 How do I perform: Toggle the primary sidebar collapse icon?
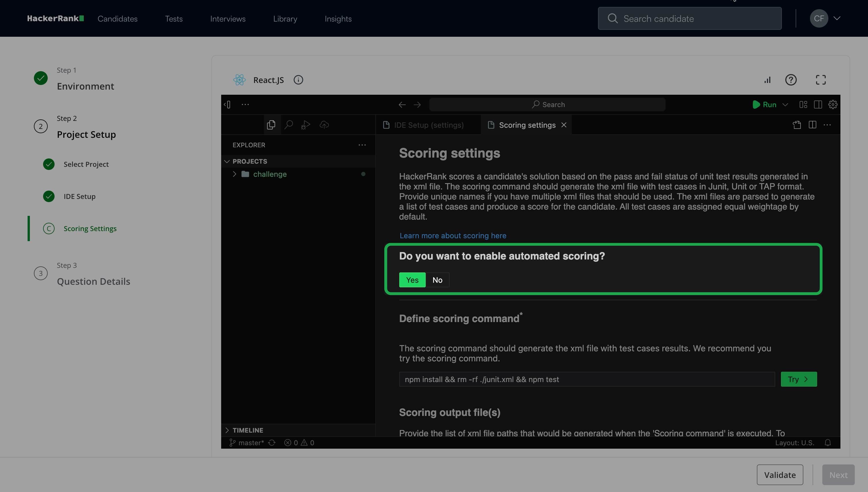tap(227, 105)
